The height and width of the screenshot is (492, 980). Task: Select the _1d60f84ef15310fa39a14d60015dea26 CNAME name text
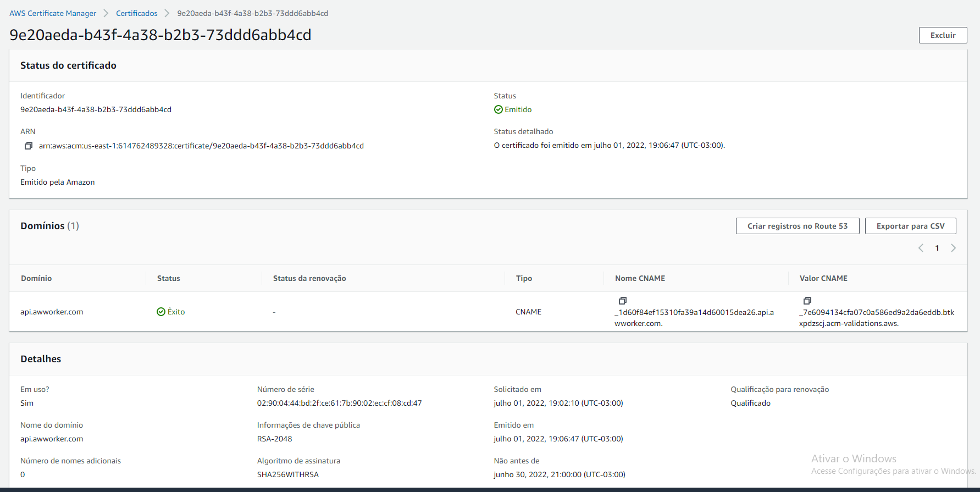[x=694, y=318]
